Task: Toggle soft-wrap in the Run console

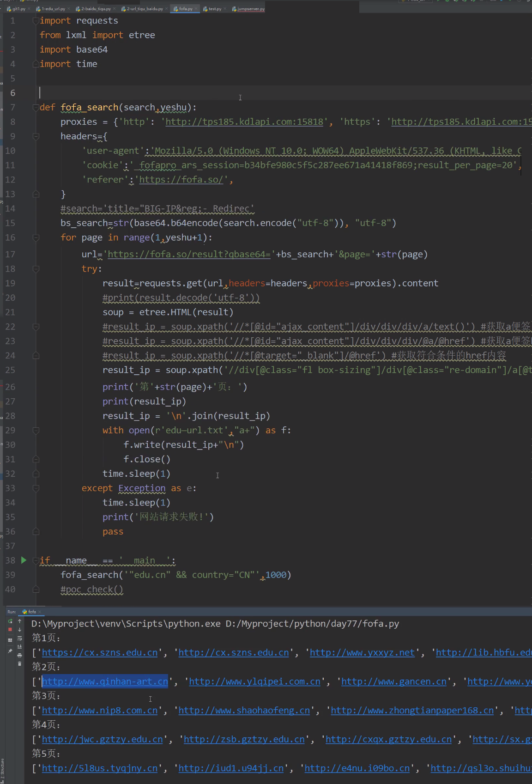Action: [19, 638]
